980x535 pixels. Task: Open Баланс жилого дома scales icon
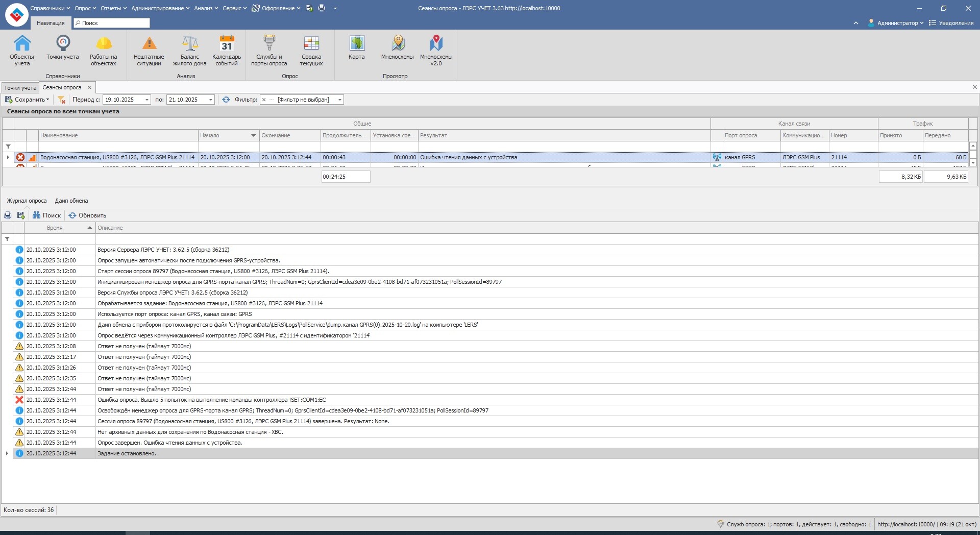pos(190,50)
